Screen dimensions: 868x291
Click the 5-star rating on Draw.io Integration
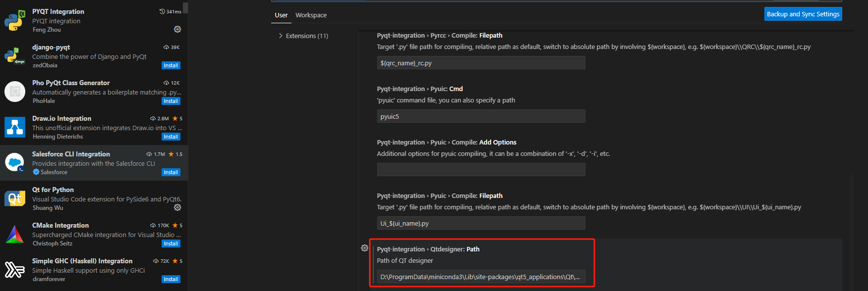tap(177, 118)
